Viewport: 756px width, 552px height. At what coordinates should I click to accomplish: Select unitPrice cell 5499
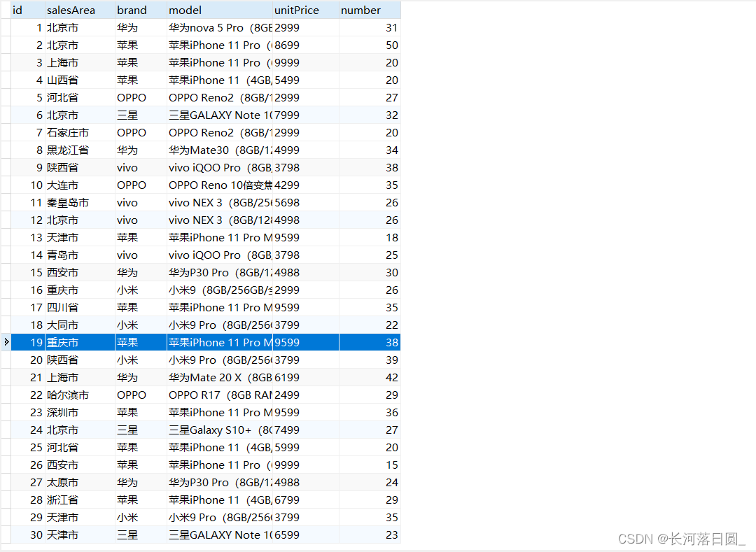coord(306,80)
